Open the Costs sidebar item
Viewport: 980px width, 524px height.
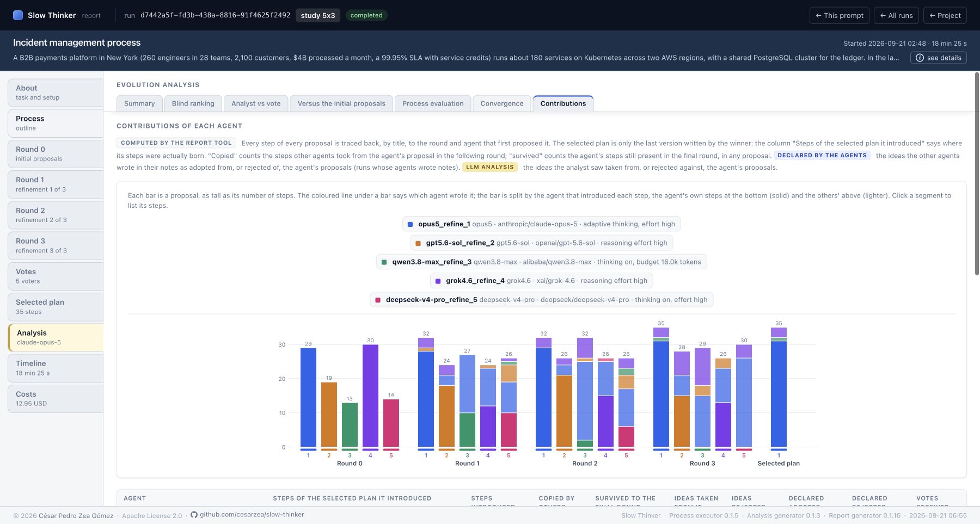(x=56, y=398)
